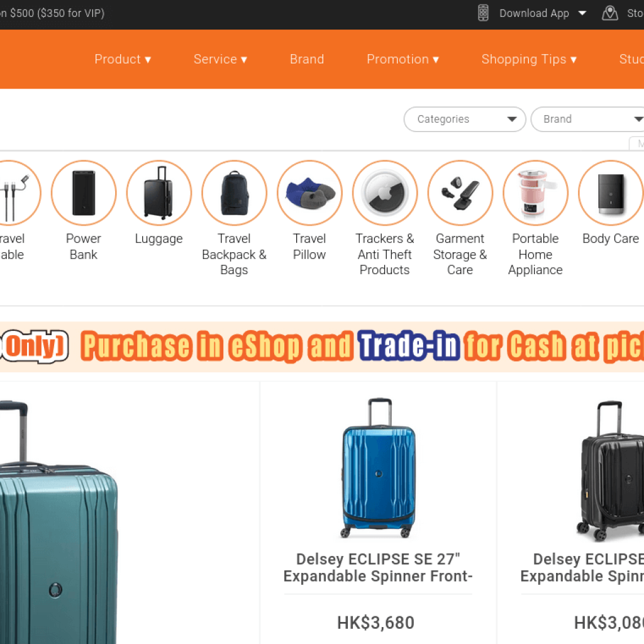Screen dimensions: 644x644
Task: Select the Body Care category icon
Action: pos(611,193)
